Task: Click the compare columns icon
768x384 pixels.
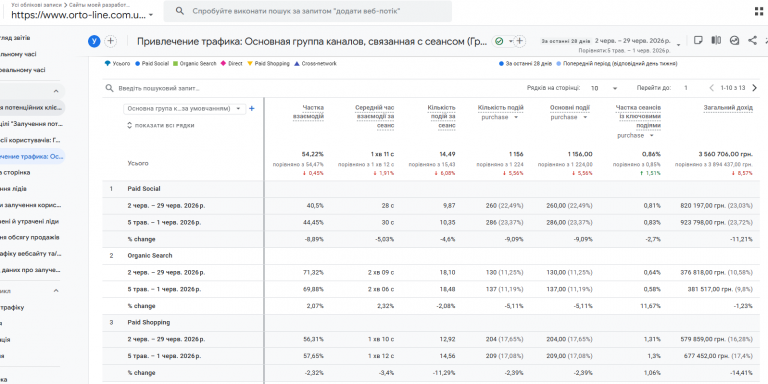Action: pos(716,41)
